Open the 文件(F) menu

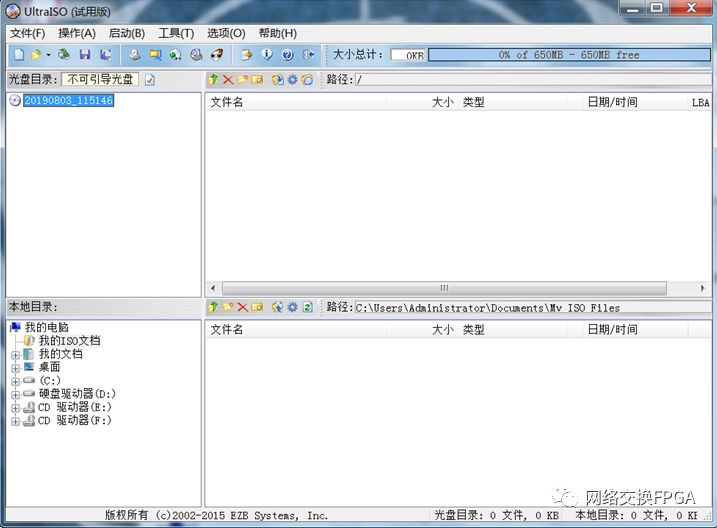27,33
